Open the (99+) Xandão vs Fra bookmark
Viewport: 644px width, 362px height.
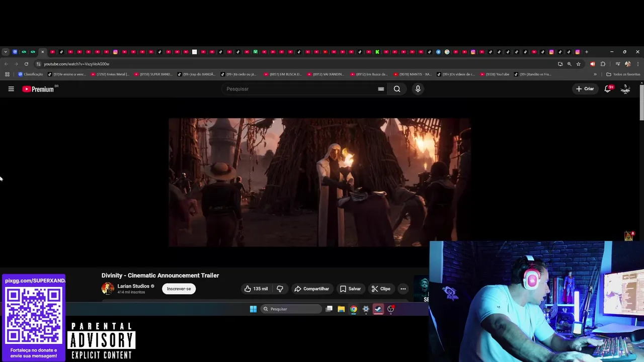(x=533, y=74)
